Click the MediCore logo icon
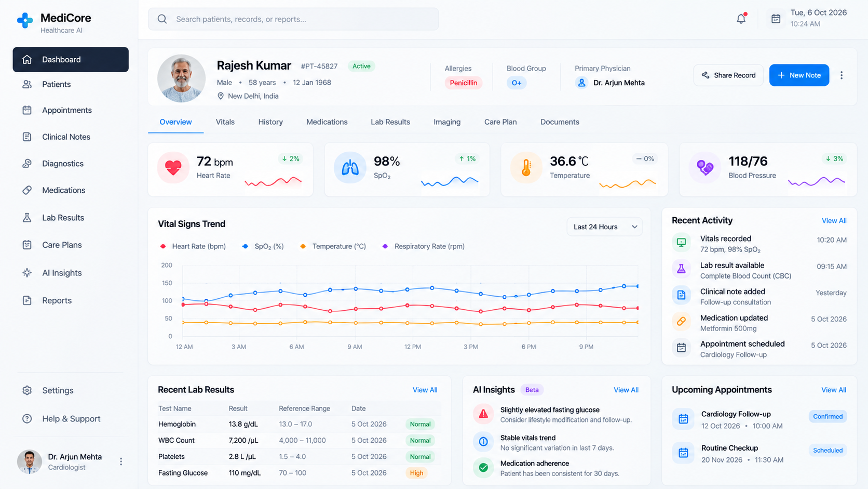 coord(24,21)
